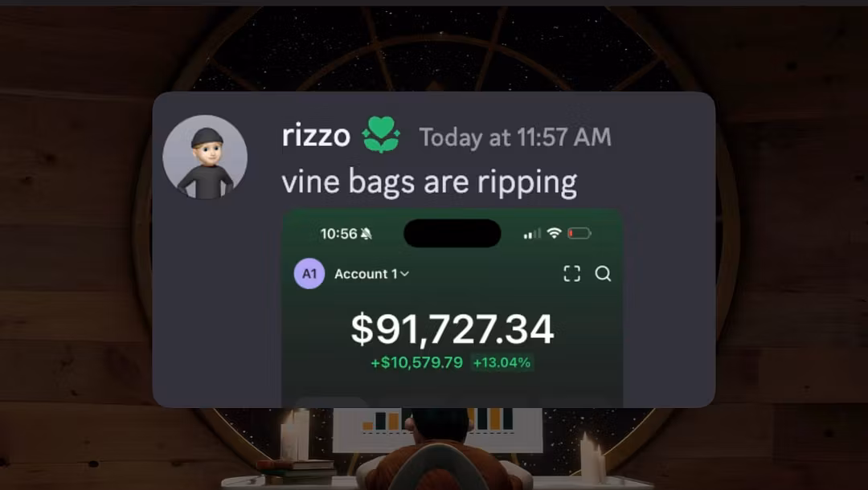Viewport: 868px width, 490px height.
Task: Click the muted bell icon near 10:56
Action: click(366, 234)
